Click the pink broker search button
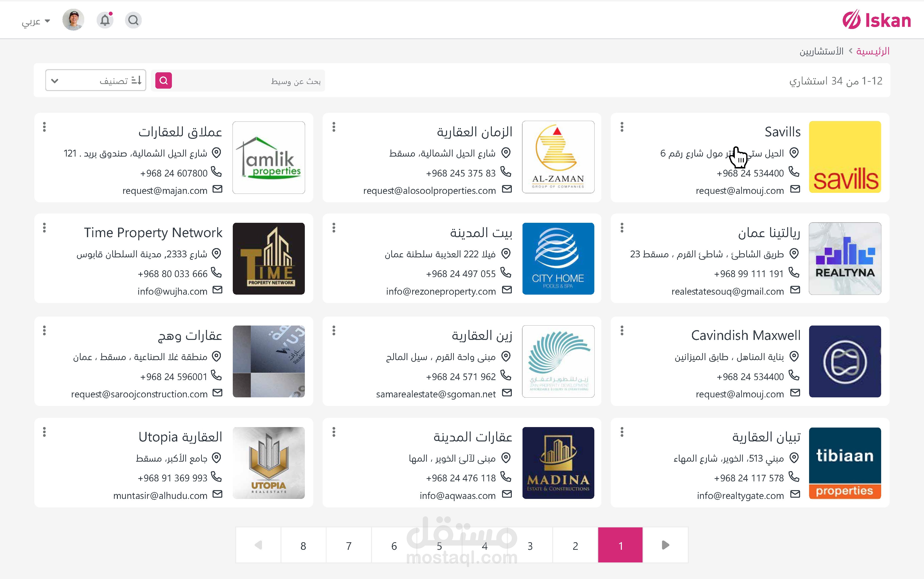Screen dimensions: 924x579 [x=164, y=80]
